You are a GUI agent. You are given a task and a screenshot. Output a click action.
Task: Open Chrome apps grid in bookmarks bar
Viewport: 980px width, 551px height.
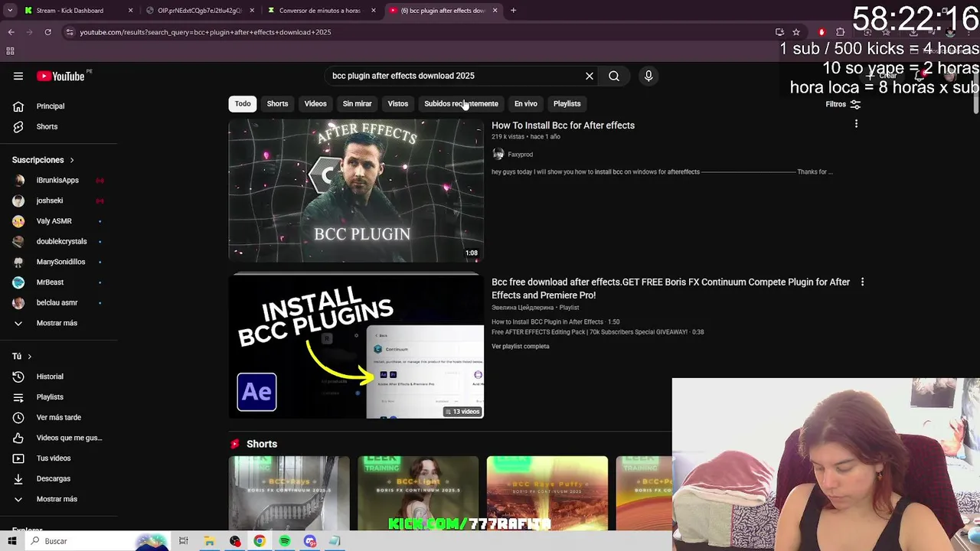tap(10, 51)
